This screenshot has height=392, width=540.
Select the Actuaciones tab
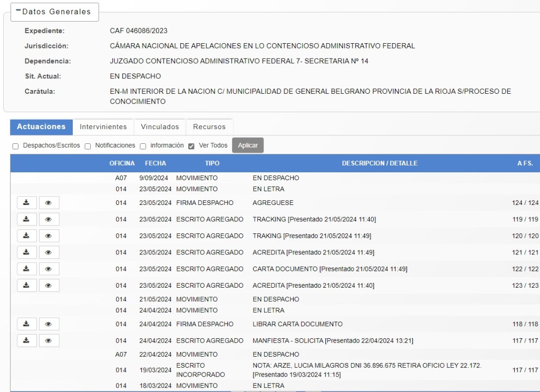coord(41,126)
